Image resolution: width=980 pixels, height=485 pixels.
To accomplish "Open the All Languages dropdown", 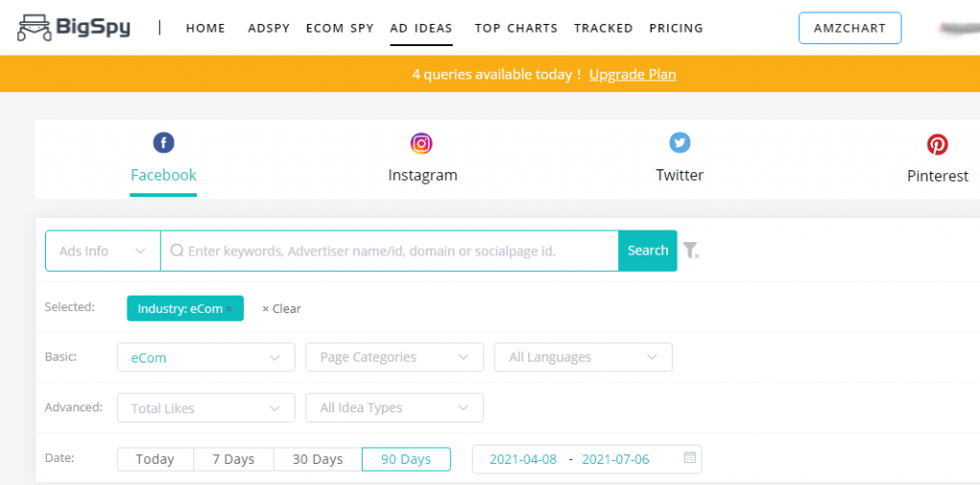I will [x=583, y=358].
